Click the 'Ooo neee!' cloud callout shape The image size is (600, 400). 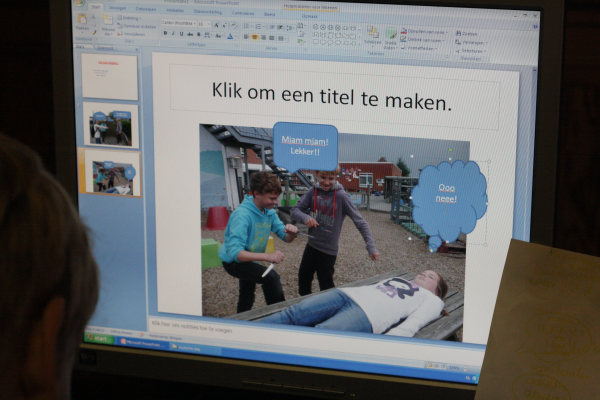[x=448, y=200]
